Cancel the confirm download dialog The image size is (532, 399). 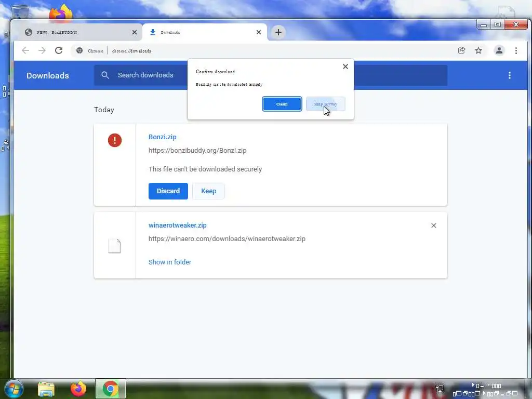pyautogui.click(x=282, y=104)
